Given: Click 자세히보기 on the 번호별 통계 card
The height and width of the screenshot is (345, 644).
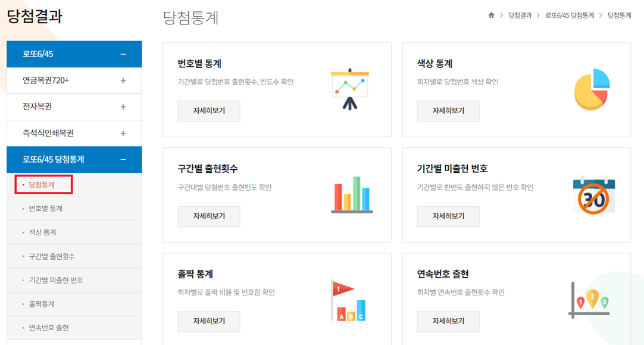Looking at the screenshot, I should (208, 111).
